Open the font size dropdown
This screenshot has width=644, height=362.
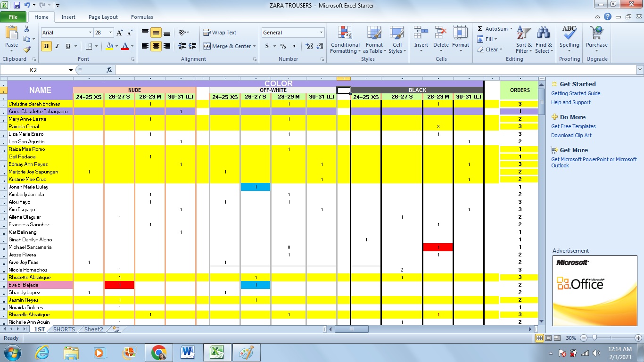(111, 33)
